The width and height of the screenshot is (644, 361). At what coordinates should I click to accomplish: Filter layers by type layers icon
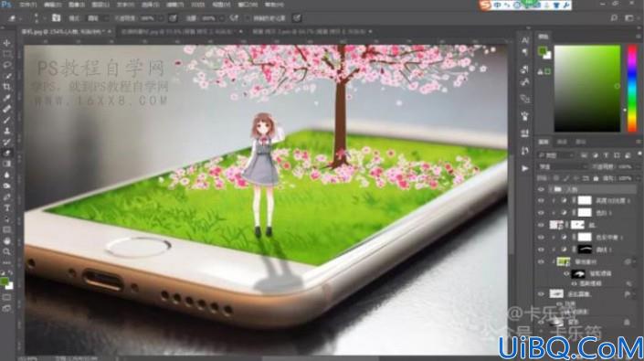(x=606, y=155)
